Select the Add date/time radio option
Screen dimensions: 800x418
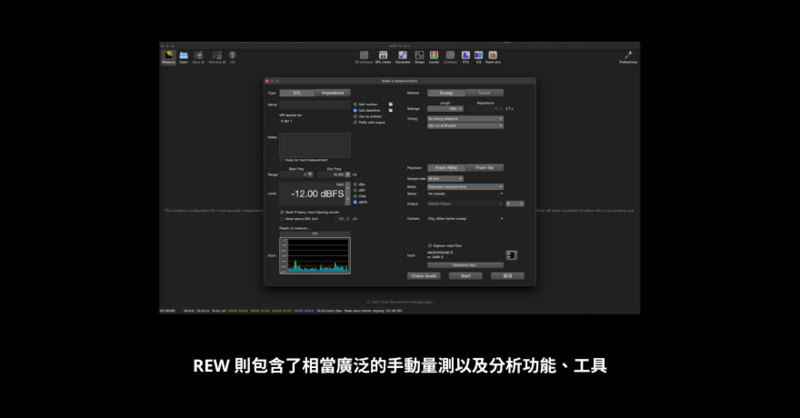coord(355,110)
